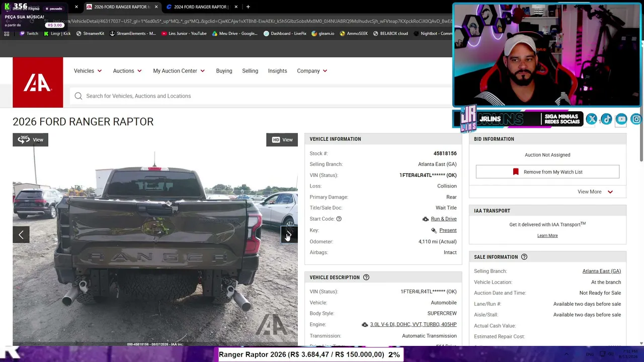Open the Present key link
Viewport: 644px width, 362px height.
[x=448, y=230]
